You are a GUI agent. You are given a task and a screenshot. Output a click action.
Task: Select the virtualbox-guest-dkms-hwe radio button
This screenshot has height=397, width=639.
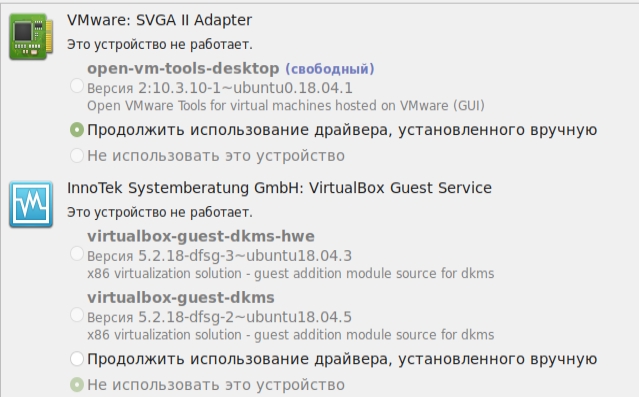(x=77, y=254)
